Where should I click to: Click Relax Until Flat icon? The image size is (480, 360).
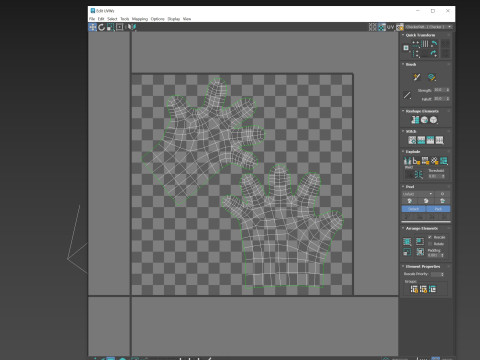[x=424, y=120]
